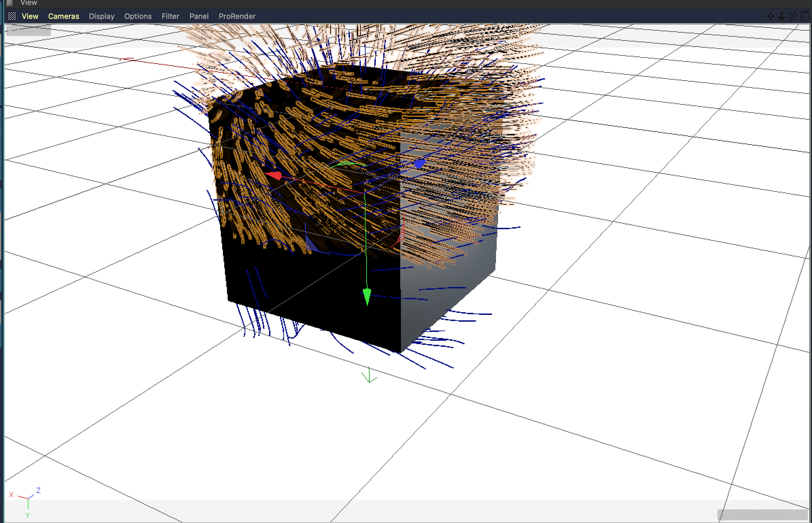Grab the green Y-axis arrow handle
This screenshot has height=523, width=812.
367,296
